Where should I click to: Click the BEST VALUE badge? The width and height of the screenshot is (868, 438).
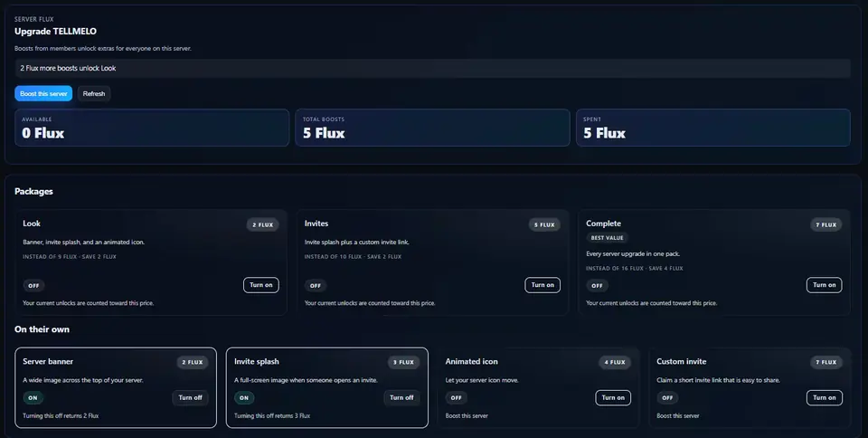[607, 238]
